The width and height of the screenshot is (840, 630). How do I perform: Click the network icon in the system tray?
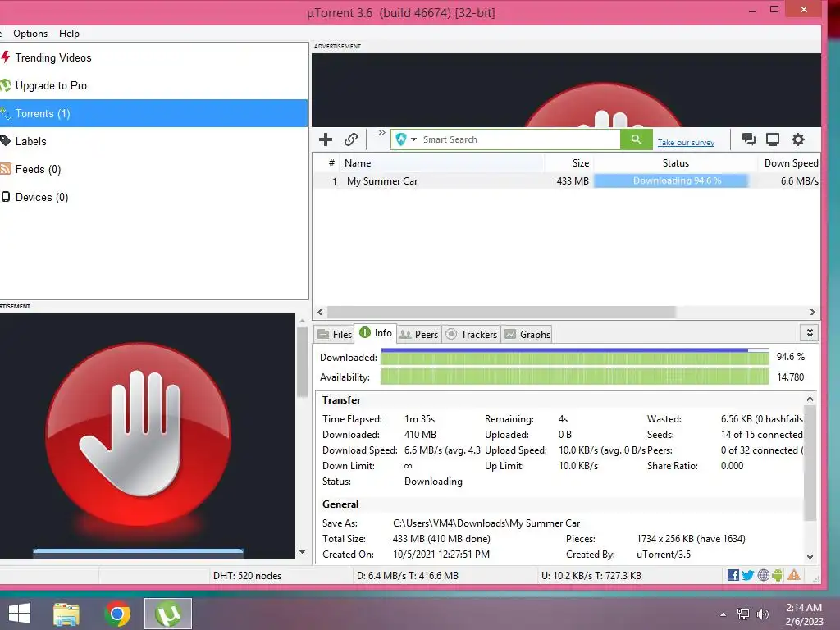[x=743, y=614]
